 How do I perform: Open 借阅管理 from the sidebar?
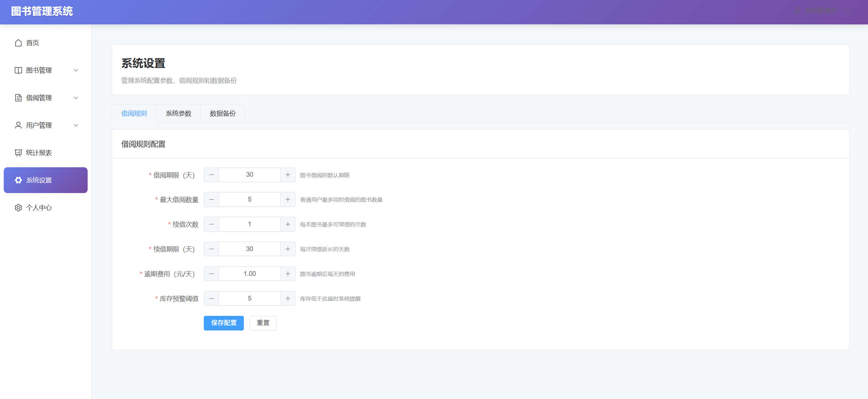coord(46,98)
